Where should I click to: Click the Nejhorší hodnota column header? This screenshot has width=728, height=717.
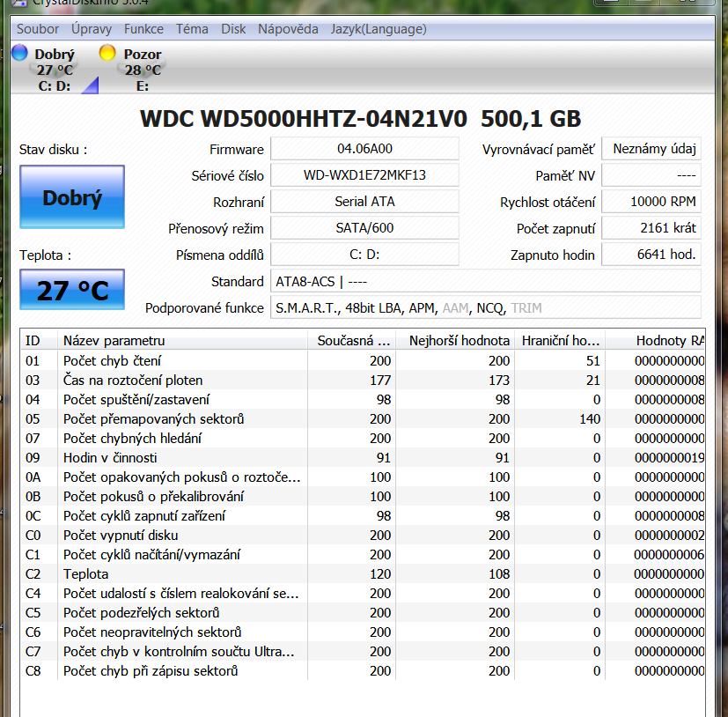coord(455,341)
